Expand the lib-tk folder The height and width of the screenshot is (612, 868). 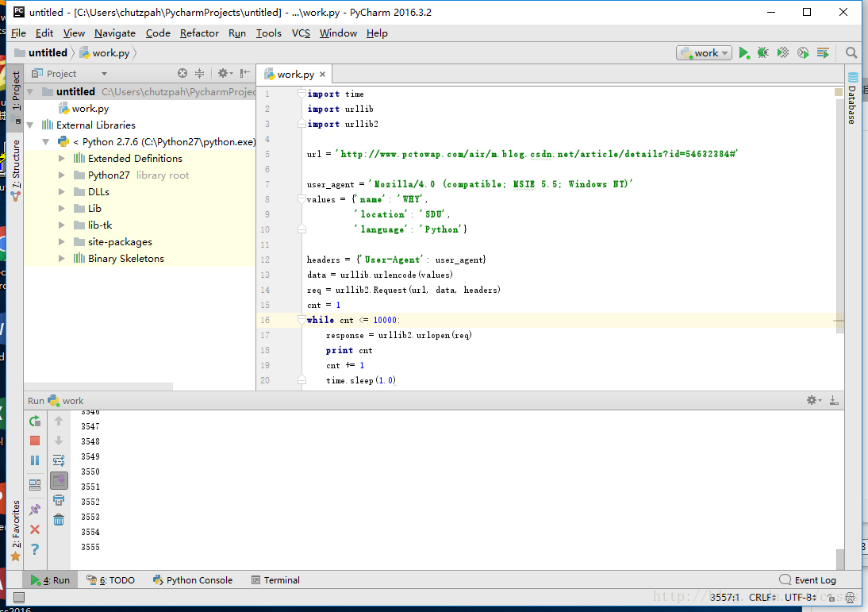(61, 225)
